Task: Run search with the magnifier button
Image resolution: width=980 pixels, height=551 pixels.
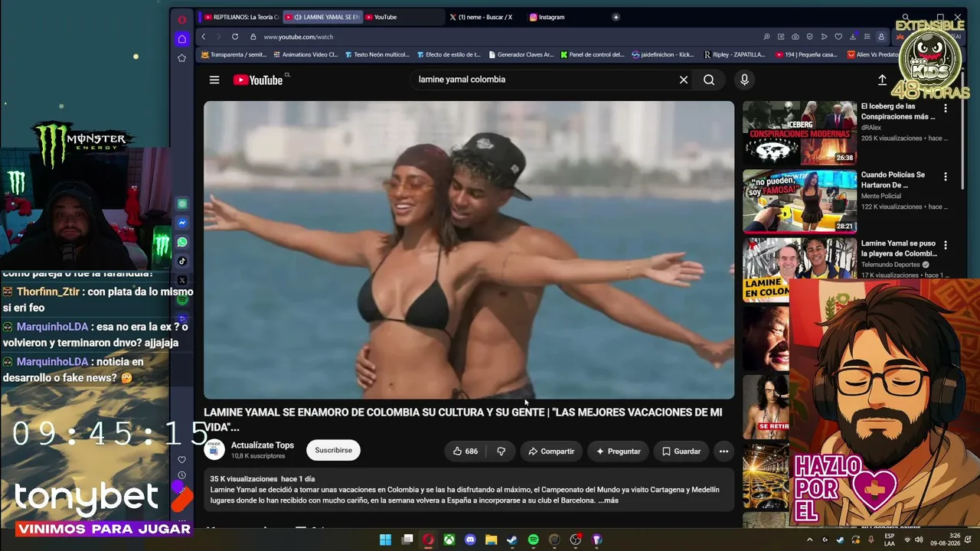Action: click(x=709, y=80)
